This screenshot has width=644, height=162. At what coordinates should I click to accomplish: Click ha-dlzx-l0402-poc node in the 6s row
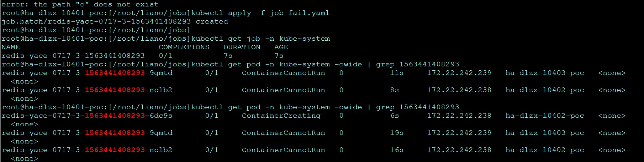coord(545,116)
